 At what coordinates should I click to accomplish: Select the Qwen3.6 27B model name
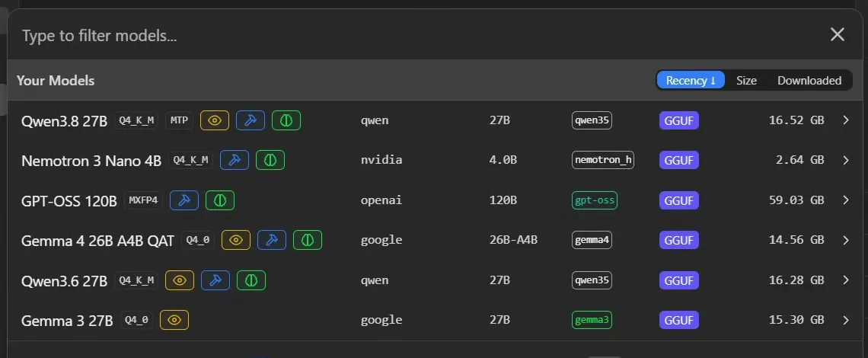click(x=64, y=280)
